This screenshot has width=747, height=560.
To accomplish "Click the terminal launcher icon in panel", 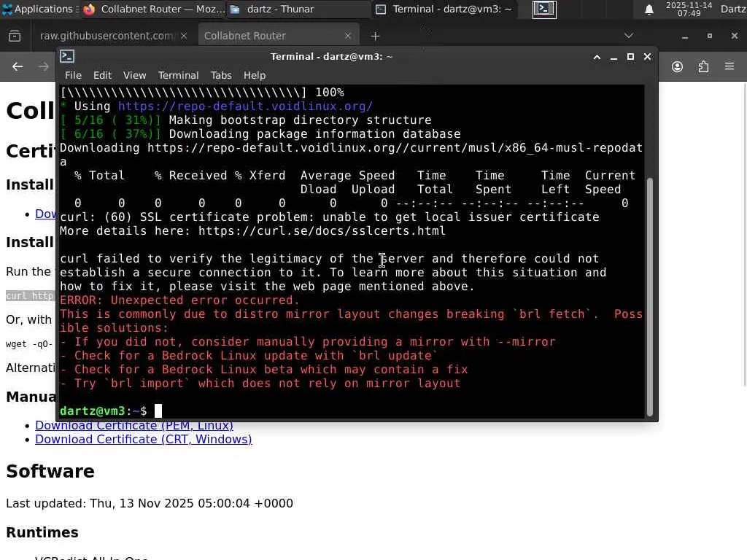I will click(544, 9).
